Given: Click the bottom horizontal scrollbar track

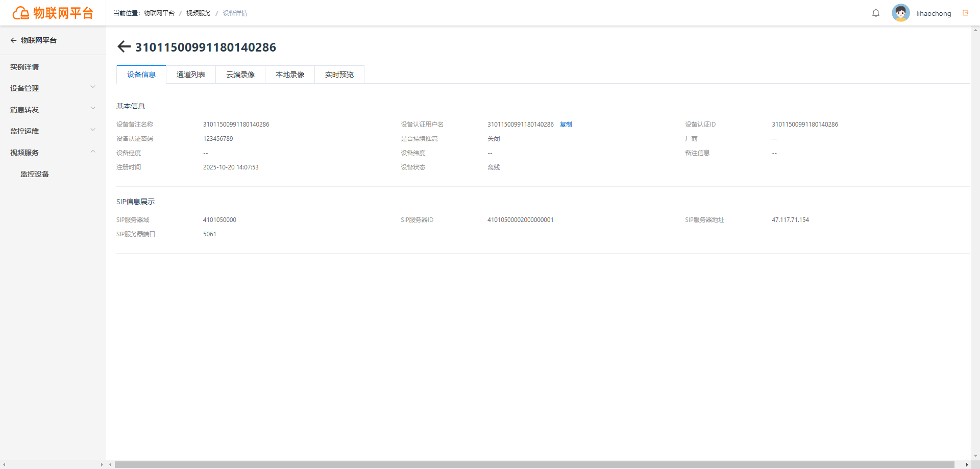Looking at the screenshot, I should coord(534,465).
